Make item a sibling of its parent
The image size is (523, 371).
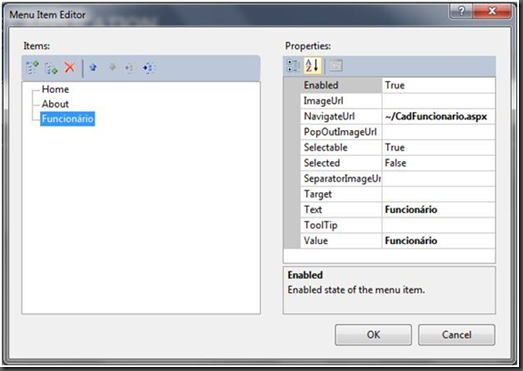point(129,68)
